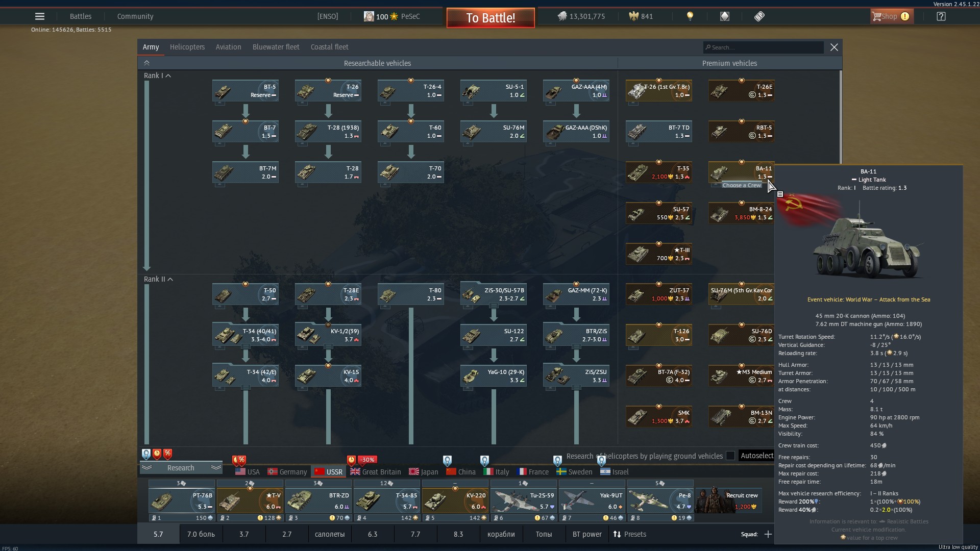
Task: Select Tu-2S-59 in crew slot 6
Action: point(524,500)
